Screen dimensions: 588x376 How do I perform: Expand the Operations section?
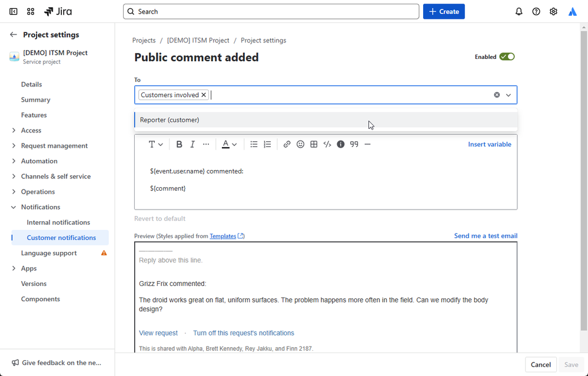[x=14, y=192]
